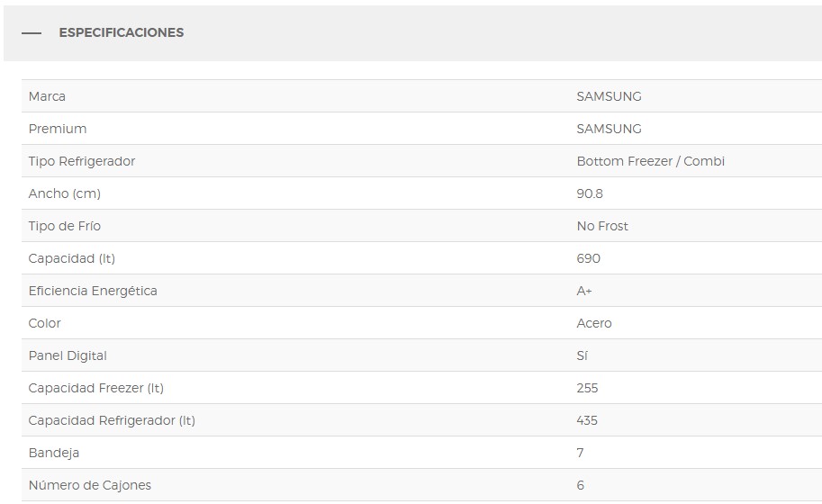
Task: Select the Número de Cajones label
Action: [x=90, y=485]
